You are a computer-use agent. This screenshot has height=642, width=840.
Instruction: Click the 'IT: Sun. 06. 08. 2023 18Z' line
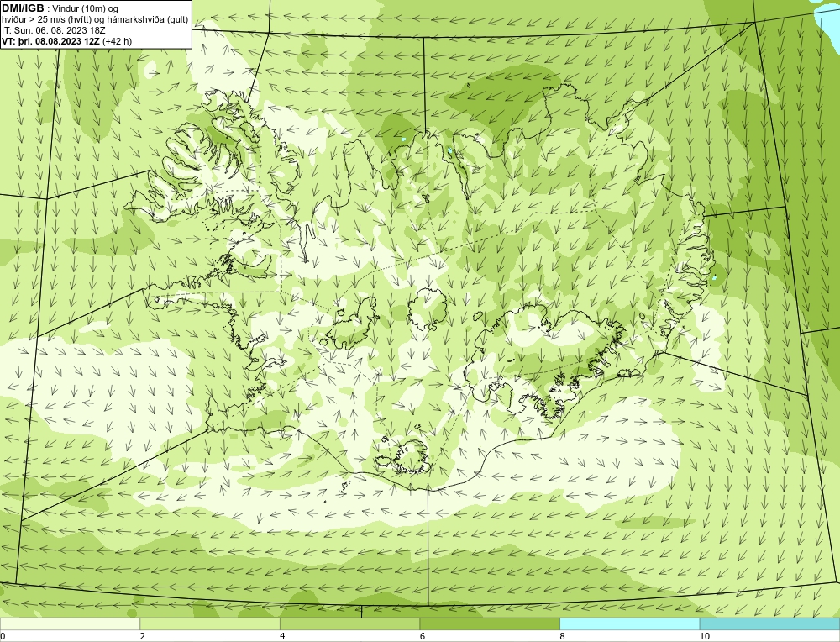click(54, 30)
